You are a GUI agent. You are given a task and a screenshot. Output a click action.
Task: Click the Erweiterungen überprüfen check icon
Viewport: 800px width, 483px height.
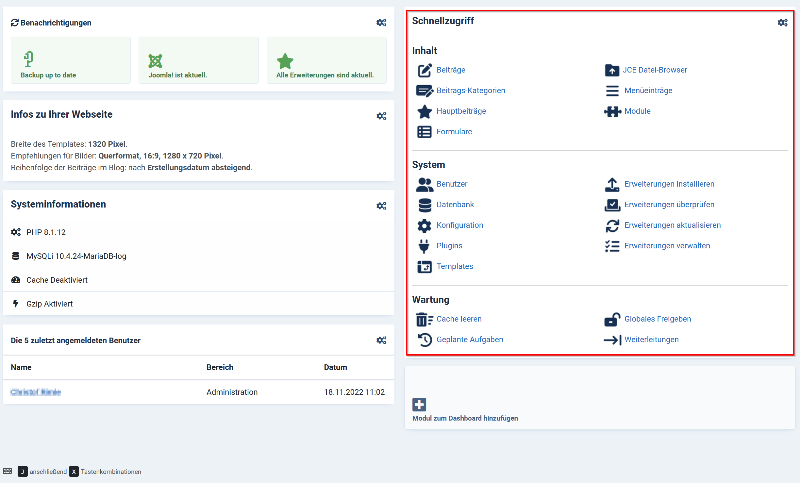pyautogui.click(x=612, y=205)
